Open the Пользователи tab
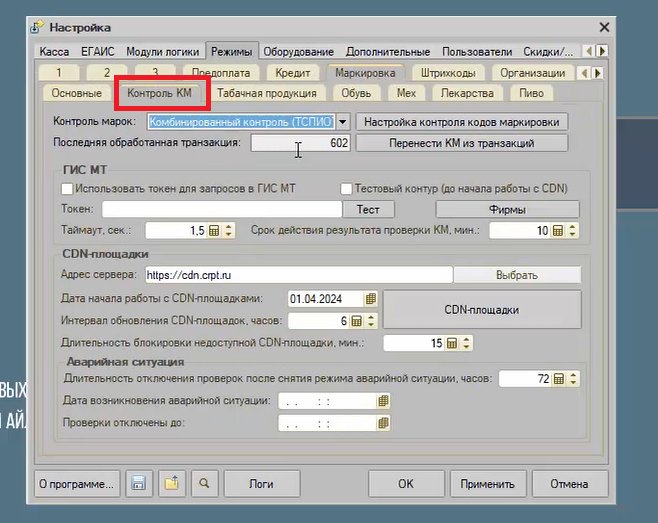The height and width of the screenshot is (523, 658). [x=477, y=52]
